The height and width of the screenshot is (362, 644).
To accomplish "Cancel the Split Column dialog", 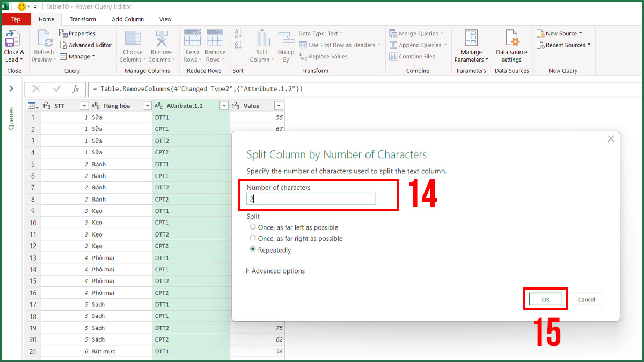I will [586, 299].
